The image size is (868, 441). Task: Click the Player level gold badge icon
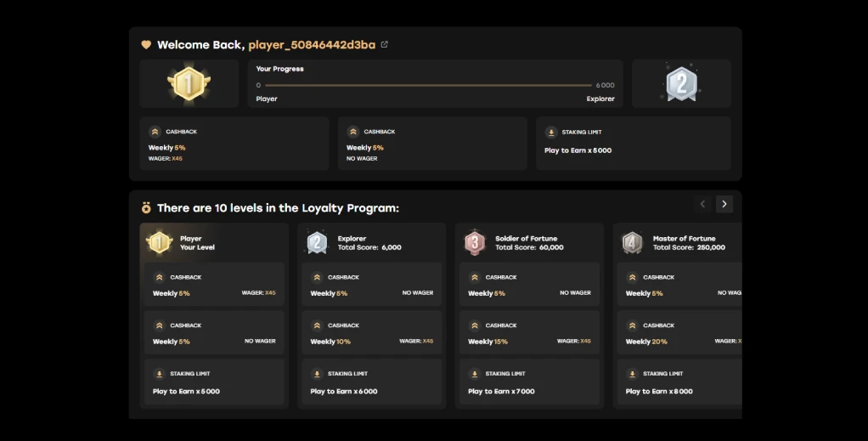click(x=160, y=243)
